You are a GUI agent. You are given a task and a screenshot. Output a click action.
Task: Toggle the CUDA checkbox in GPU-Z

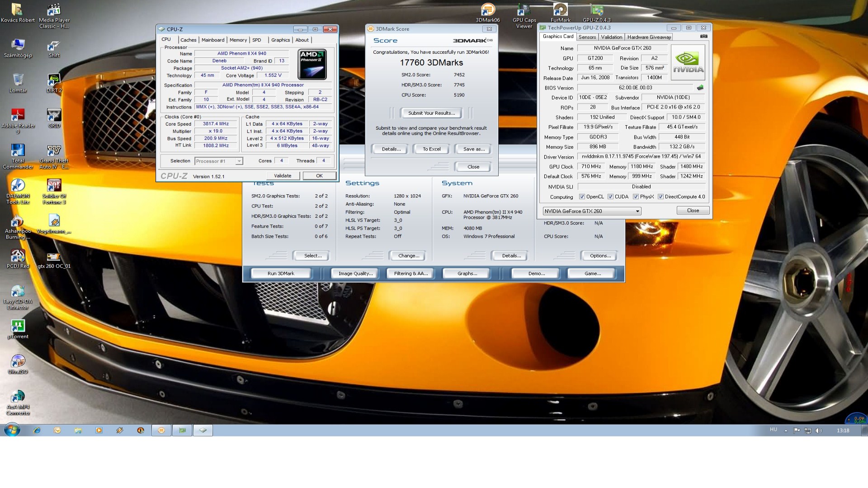pos(611,197)
